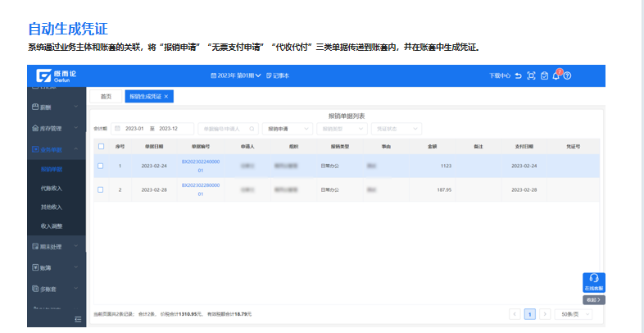Collapse sidebar using bottom menu icon
Viewport: 644px width, 333px height.
pos(78,319)
